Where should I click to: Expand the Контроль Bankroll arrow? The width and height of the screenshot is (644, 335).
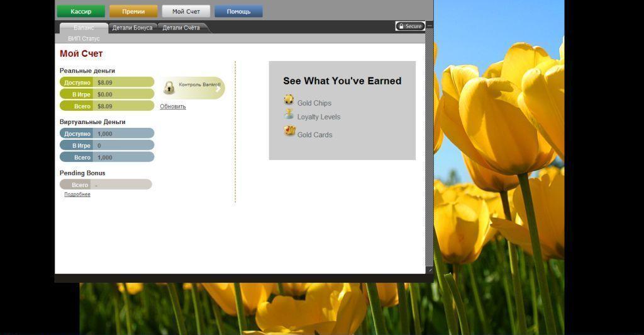tap(218, 88)
